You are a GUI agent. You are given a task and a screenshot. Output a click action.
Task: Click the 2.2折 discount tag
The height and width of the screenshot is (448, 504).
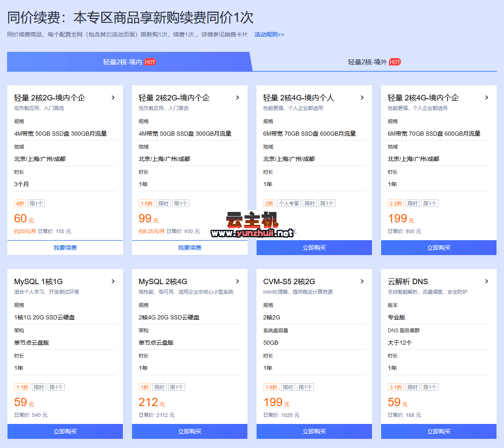(396, 203)
